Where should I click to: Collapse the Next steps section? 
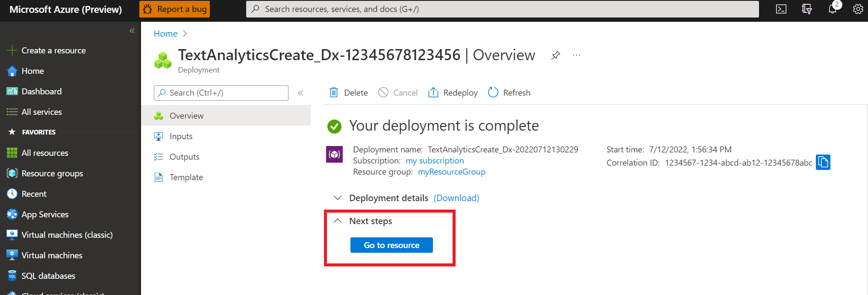click(338, 221)
